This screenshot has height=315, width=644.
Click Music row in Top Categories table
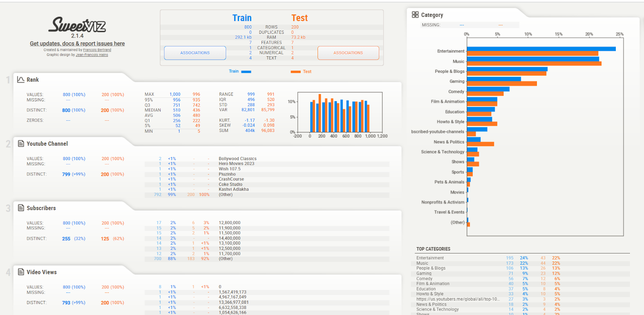523,263
